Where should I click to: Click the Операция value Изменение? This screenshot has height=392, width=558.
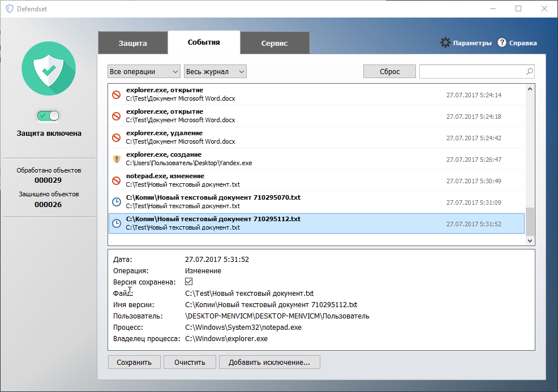coord(203,271)
